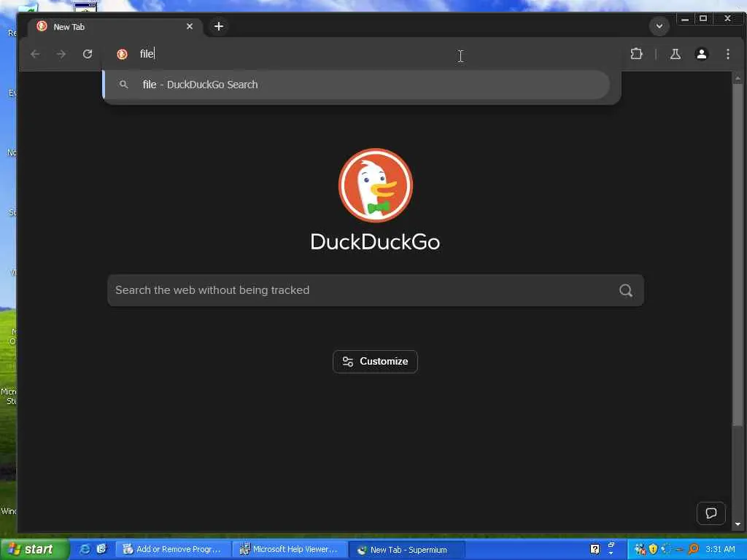747x560 pixels.
Task: Open a new tab with plus button
Action: tap(219, 26)
